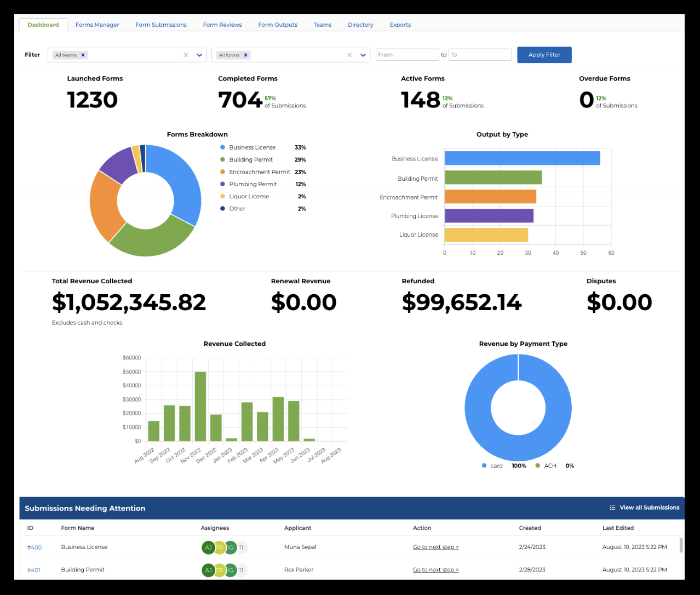Click Encroachment Permit legend dot
This screenshot has width=700, height=595.
(x=222, y=172)
